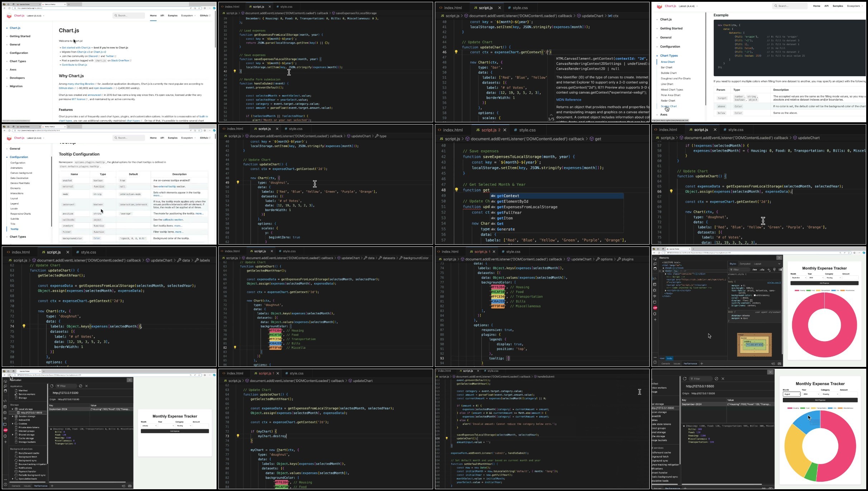Click lightbulb at line 49 beside type: 'doughnut'
The image size is (868, 491).
(x=238, y=182)
